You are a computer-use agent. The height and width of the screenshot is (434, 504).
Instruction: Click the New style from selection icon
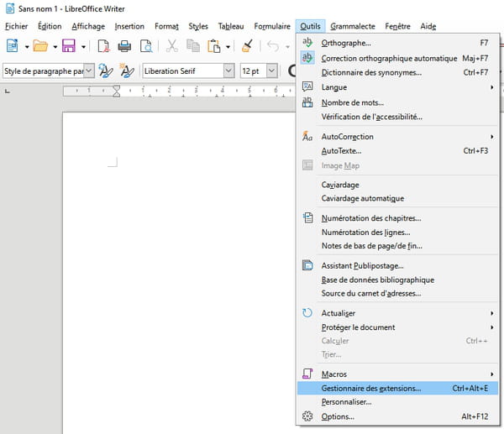click(x=127, y=71)
